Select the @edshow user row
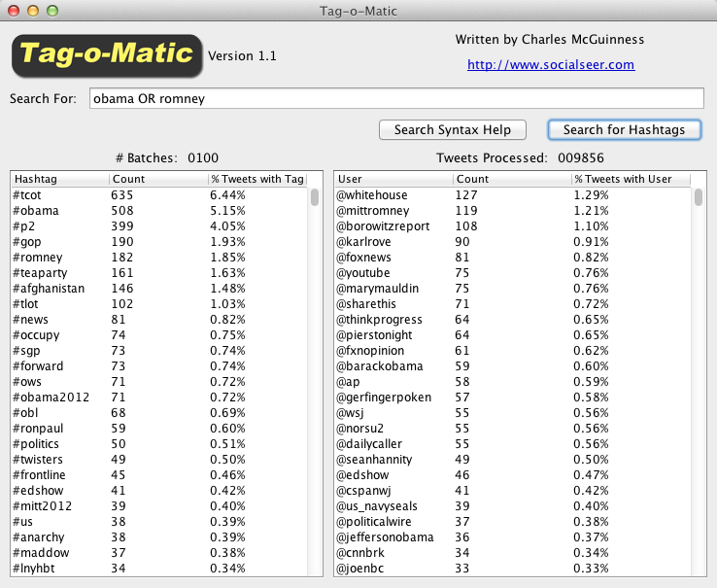Image resolution: width=717 pixels, height=588 pixels. 513,475
